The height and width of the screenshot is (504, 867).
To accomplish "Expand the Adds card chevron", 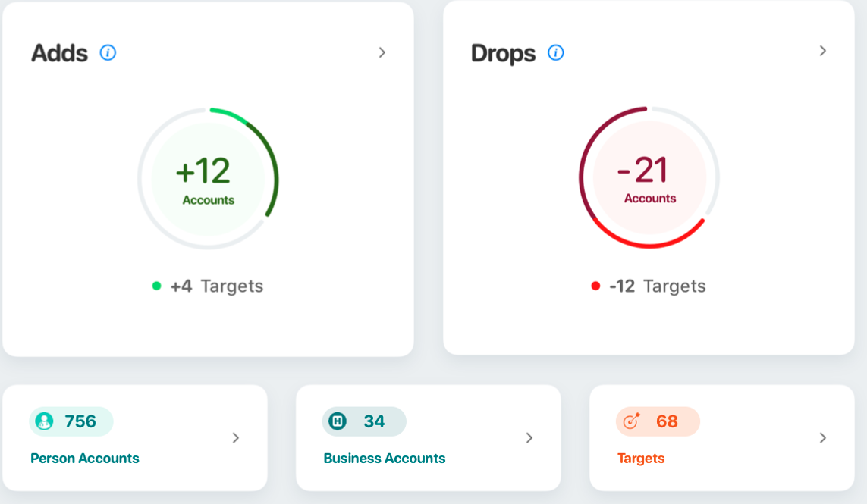I will pyautogui.click(x=382, y=52).
